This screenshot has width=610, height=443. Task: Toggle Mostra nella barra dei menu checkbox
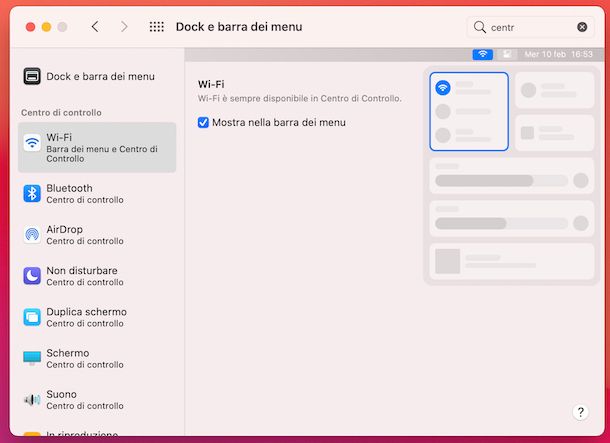tap(203, 123)
